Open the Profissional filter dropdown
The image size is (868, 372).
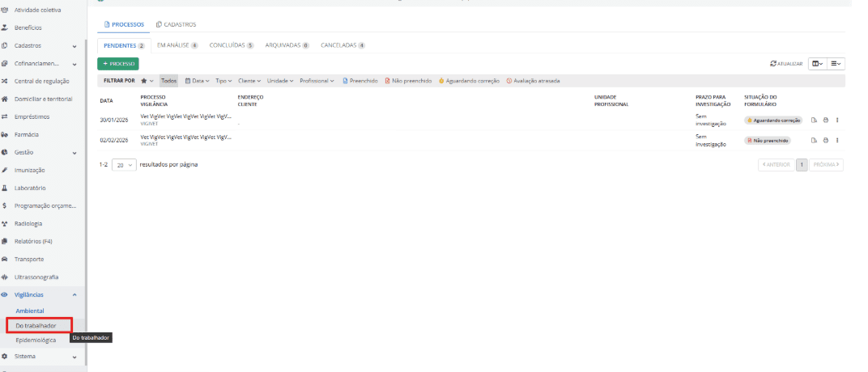click(318, 81)
